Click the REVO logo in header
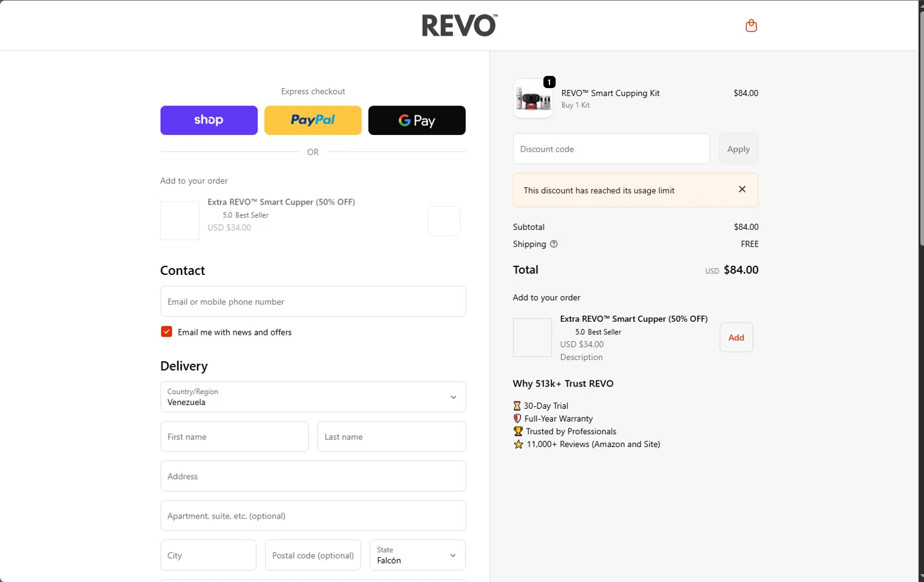The width and height of the screenshot is (924, 582). pyautogui.click(x=460, y=25)
